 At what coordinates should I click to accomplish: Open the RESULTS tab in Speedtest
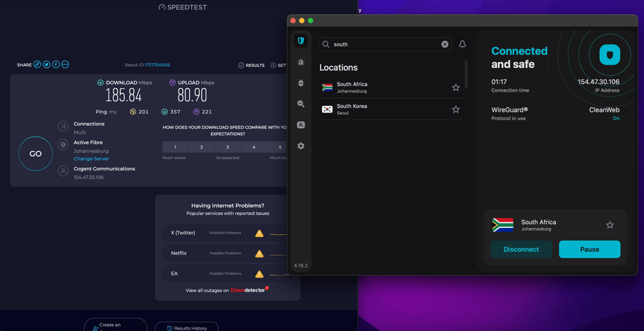pyautogui.click(x=252, y=65)
